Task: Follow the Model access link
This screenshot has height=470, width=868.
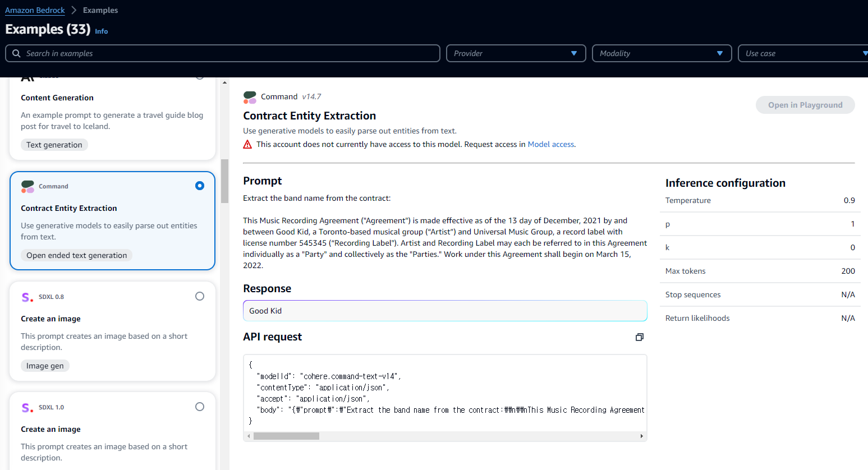Action: click(x=551, y=145)
